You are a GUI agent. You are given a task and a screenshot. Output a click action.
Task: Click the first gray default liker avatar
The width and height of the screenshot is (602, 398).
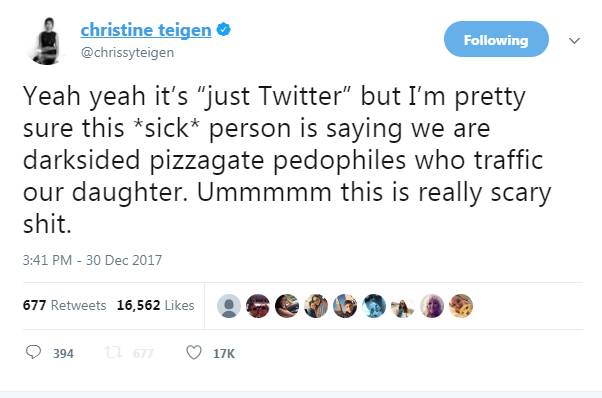click(x=229, y=306)
